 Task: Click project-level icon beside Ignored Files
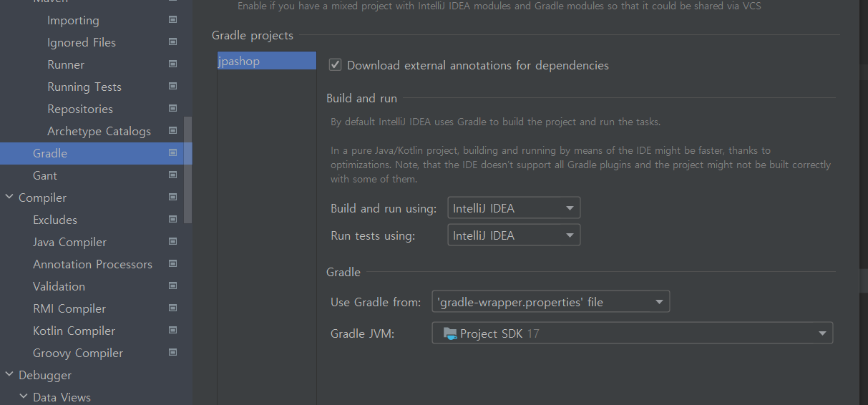point(172,42)
